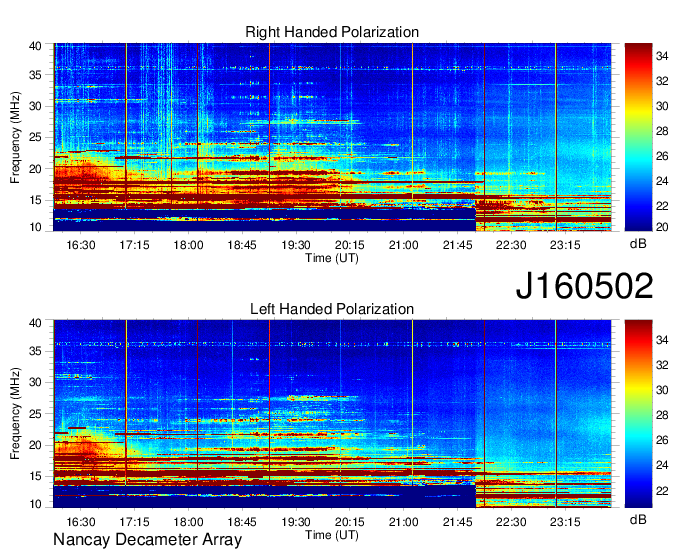Viewport: 680px width, 552px height.
Task: Click the 'Left Handed Polarization' plot title
Action: [332, 309]
